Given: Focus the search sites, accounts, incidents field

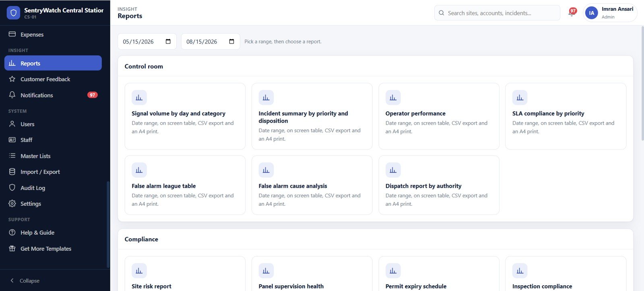Looking at the screenshot, I should pos(497,13).
